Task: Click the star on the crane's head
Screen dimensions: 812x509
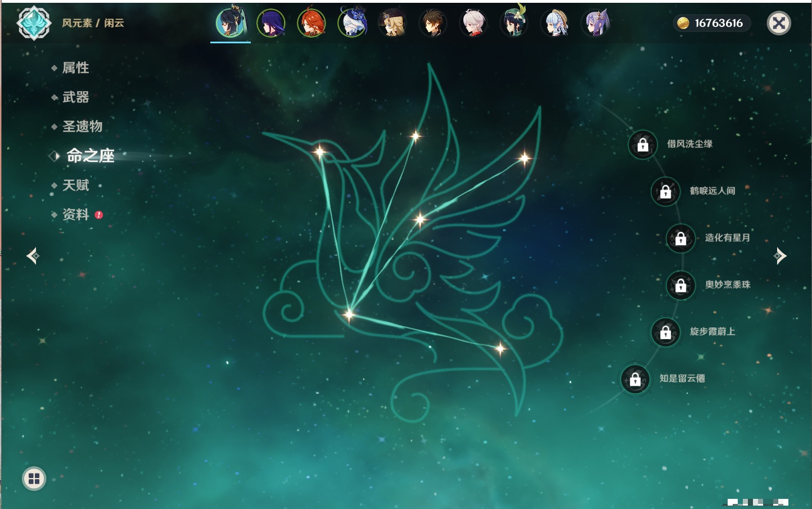Action: pos(319,152)
